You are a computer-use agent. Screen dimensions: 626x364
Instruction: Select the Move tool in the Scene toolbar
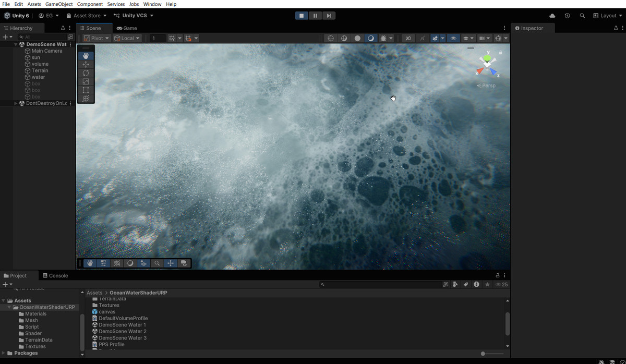point(86,64)
